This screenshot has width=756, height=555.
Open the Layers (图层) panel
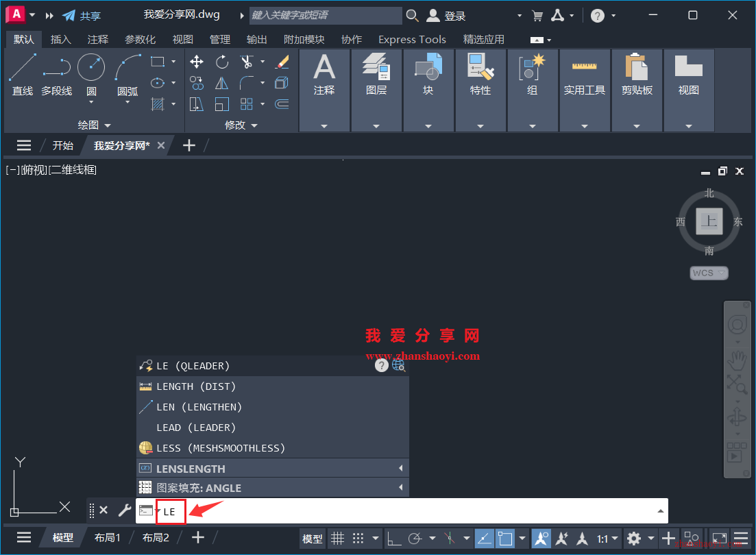click(376, 90)
